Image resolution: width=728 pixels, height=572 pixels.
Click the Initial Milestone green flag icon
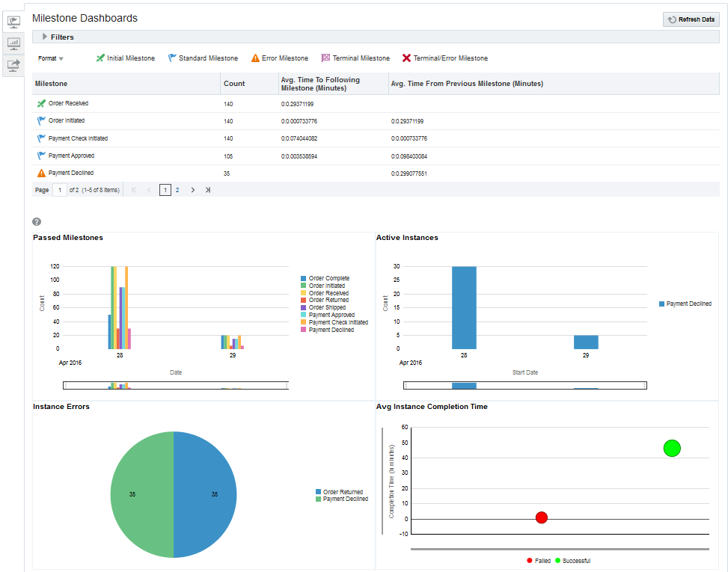[100, 58]
